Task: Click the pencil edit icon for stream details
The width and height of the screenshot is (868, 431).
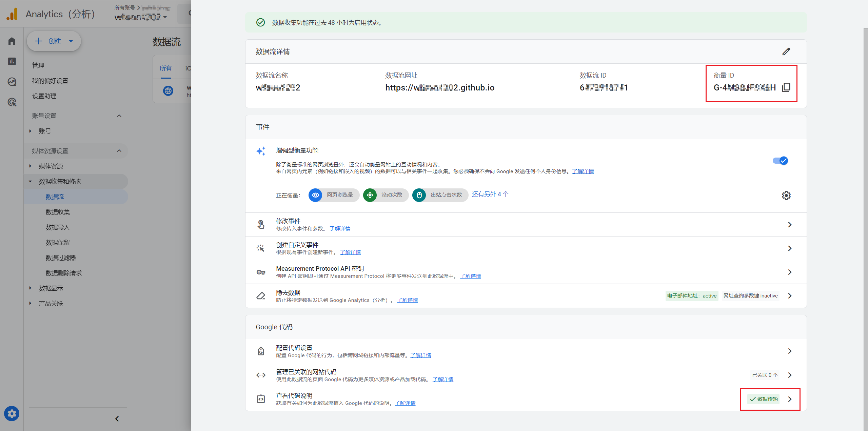Action: [786, 52]
